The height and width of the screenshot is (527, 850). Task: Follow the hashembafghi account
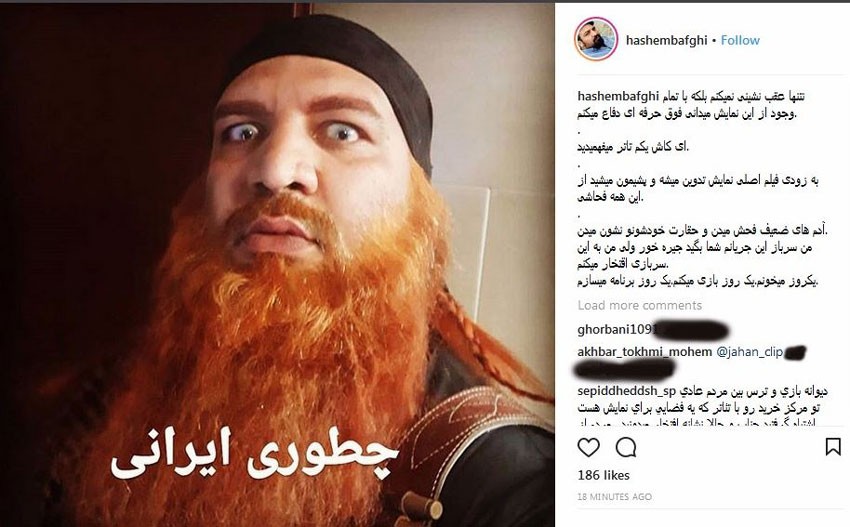click(x=740, y=40)
